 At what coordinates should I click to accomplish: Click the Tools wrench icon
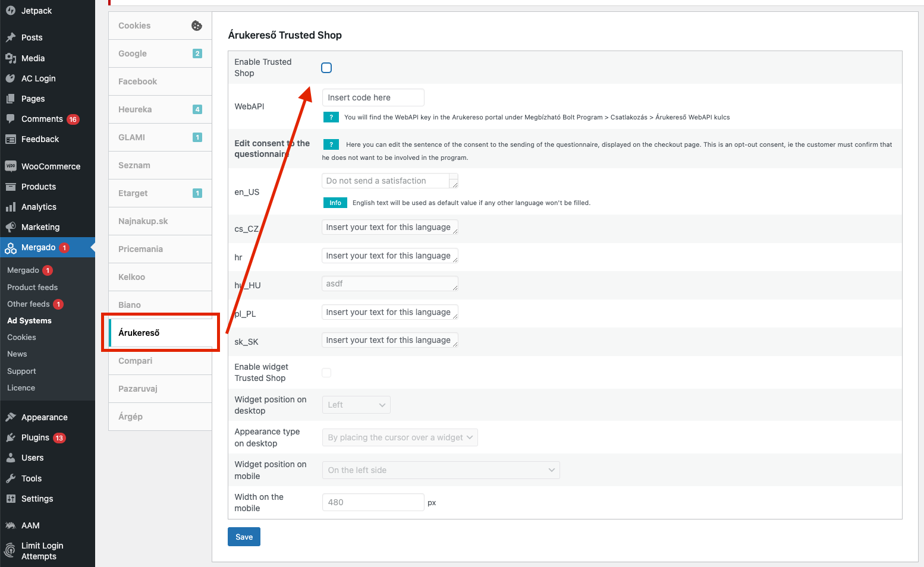[x=11, y=478]
